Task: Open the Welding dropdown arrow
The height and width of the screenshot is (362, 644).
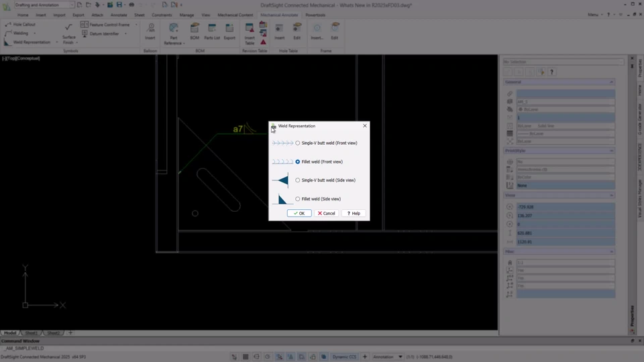Action: (34, 34)
